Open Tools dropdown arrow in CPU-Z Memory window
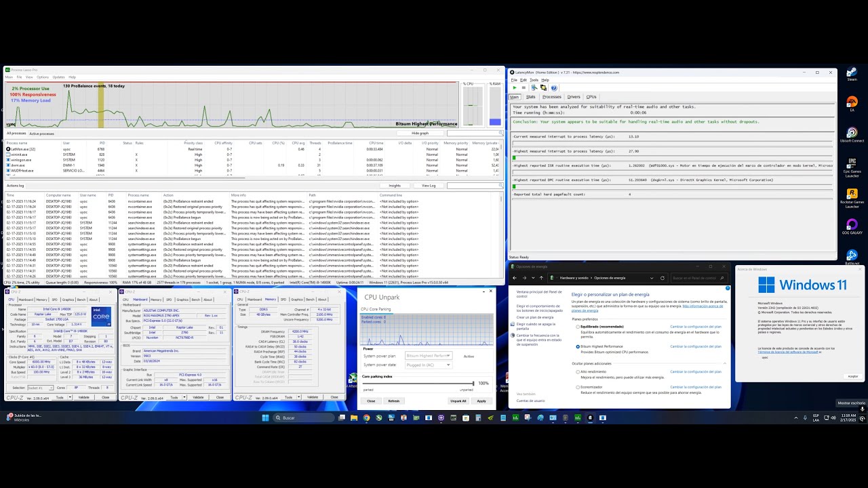 pos(298,397)
